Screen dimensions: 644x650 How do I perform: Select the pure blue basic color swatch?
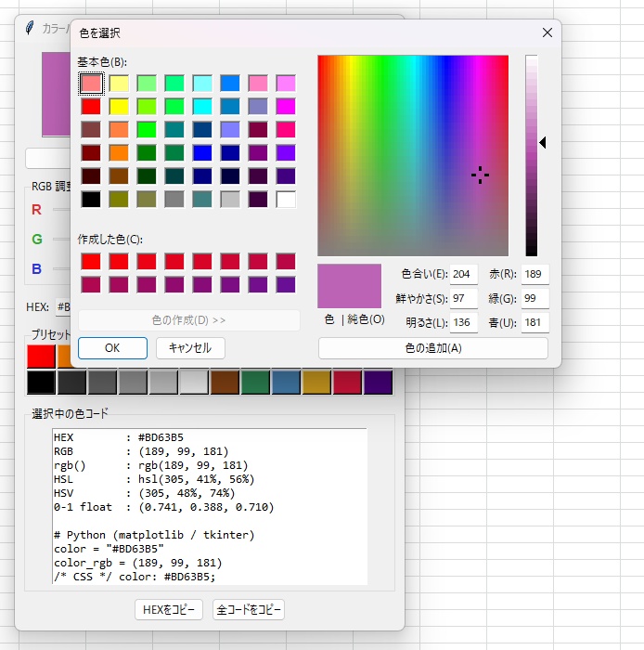(202, 153)
